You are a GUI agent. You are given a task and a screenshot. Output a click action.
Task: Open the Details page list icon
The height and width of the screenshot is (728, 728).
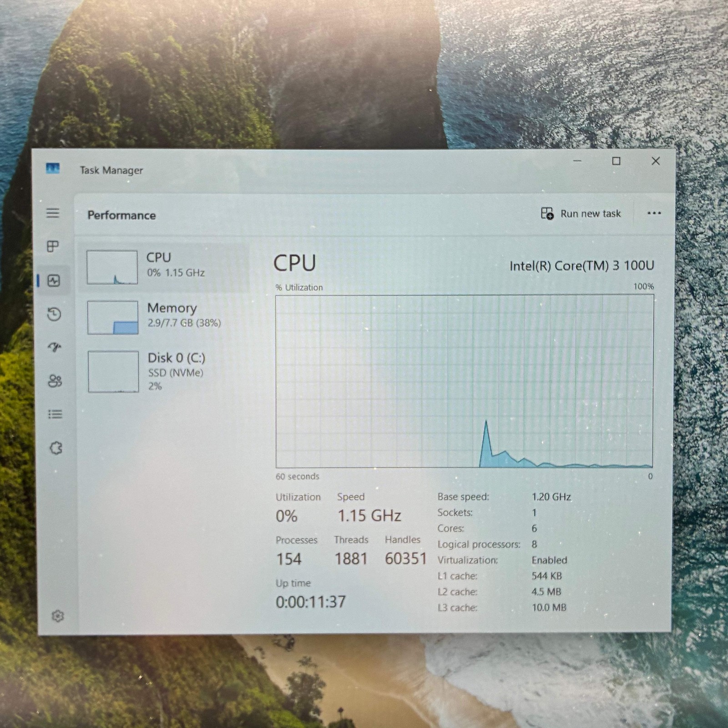tap(55, 414)
